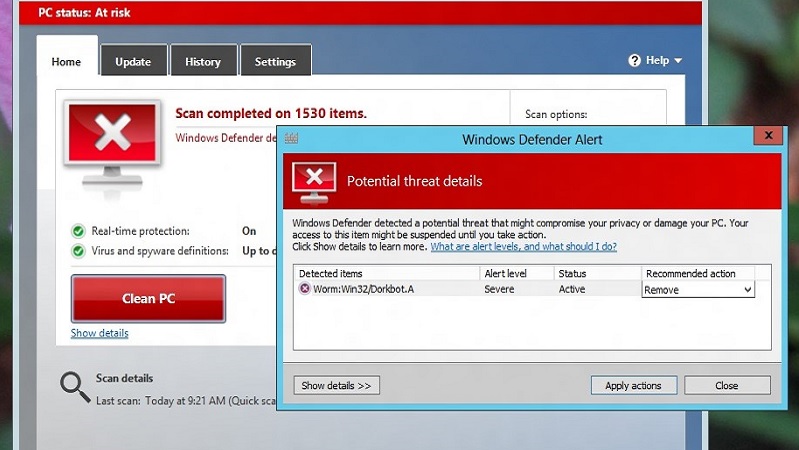Screen dimensions: 799x450
Task: Select the Worm:Win32/Dorkbot.A row
Action: pyautogui.click(x=524, y=289)
